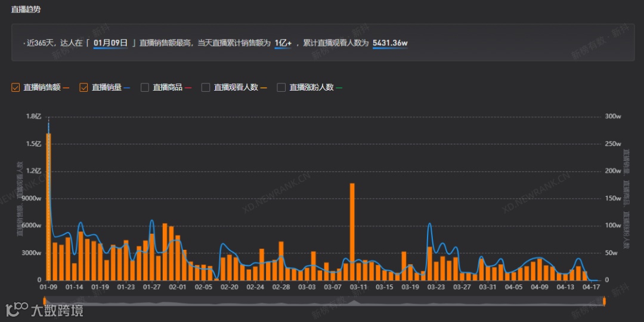This screenshot has height=322, width=644.
Task: Click the 50w right axis label
Action: pyautogui.click(x=611, y=253)
